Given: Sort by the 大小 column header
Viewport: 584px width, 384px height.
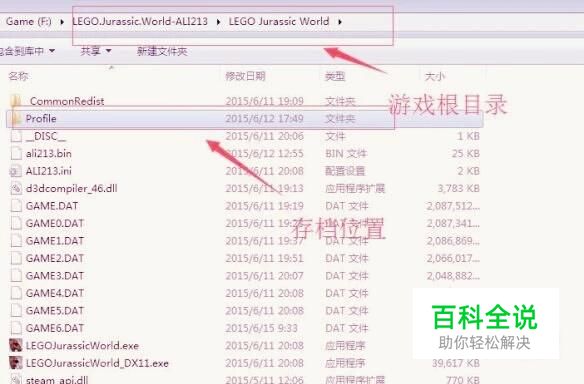Looking at the screenshot, I should (x=435, y=76).
